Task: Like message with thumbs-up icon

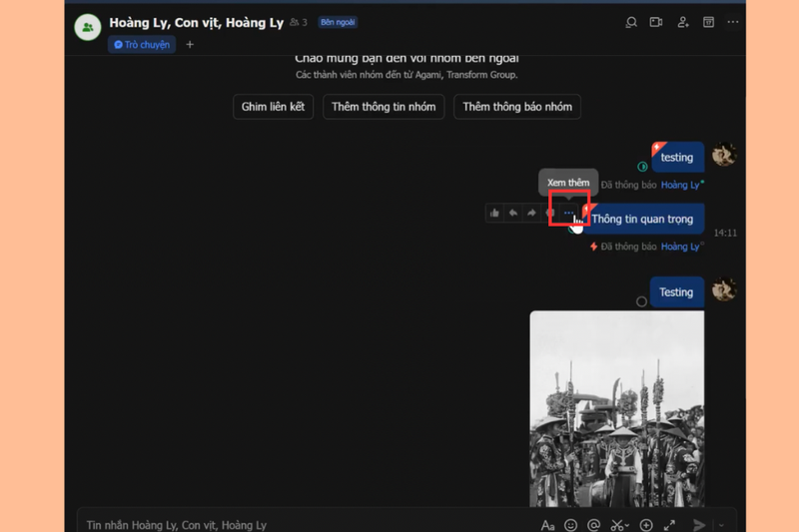Action: tap(494, 213)
